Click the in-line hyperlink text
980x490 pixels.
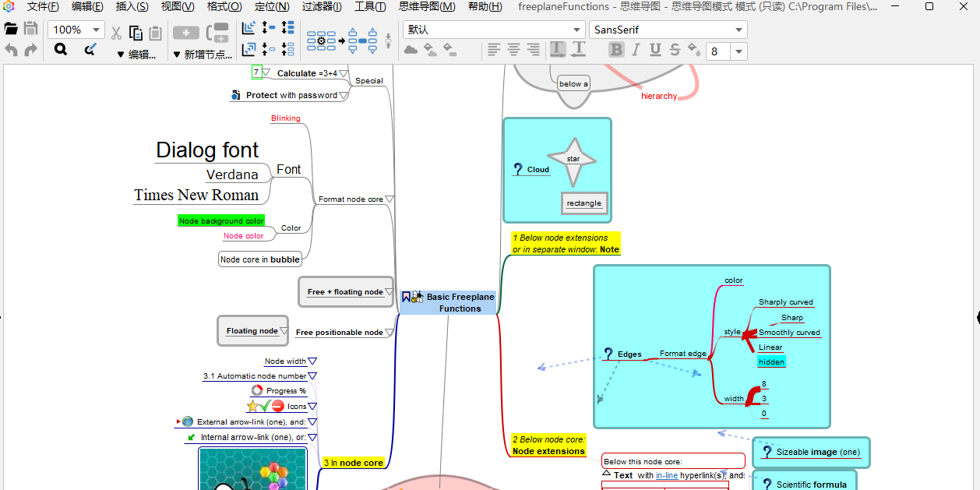point(666,475)
